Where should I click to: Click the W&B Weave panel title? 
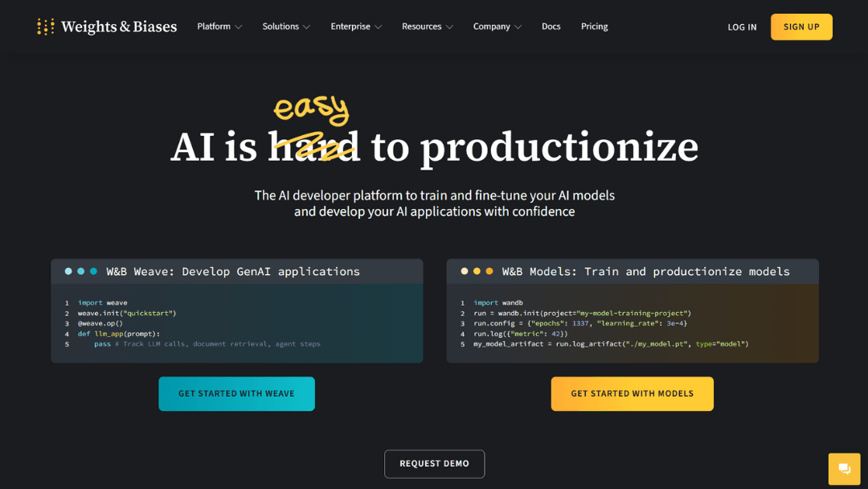tap(233, 272)
